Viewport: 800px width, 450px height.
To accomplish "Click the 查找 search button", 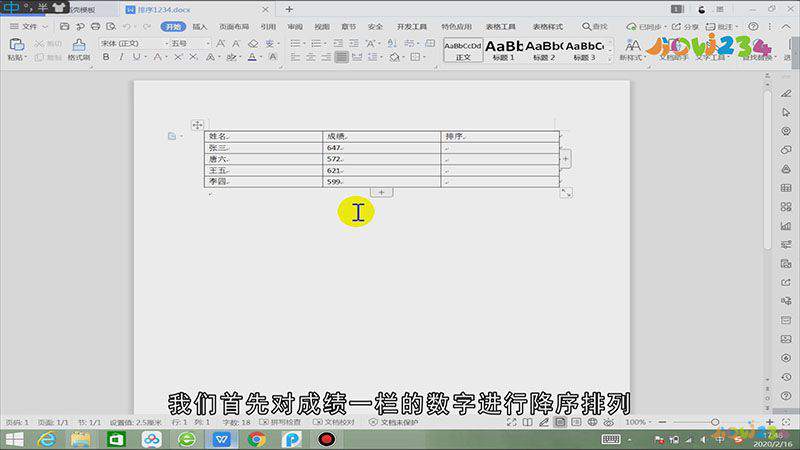I will 595,27.
